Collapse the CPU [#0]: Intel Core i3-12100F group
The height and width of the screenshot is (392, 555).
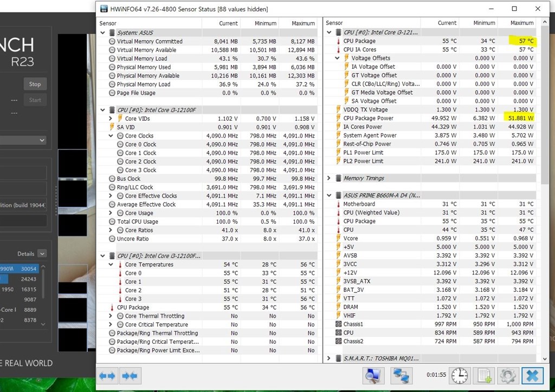tap(102, 110)
